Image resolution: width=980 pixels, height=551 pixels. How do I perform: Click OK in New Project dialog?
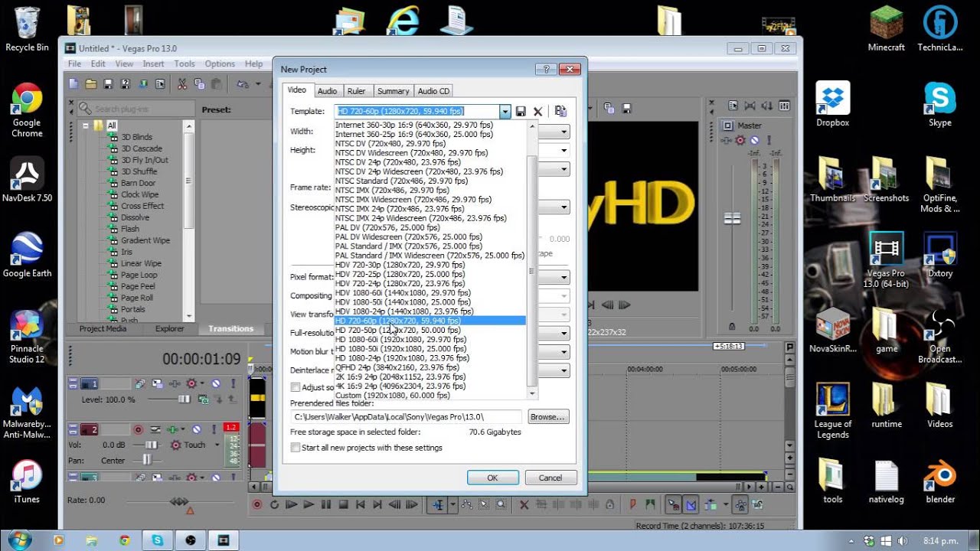click(x=492, y=478)
